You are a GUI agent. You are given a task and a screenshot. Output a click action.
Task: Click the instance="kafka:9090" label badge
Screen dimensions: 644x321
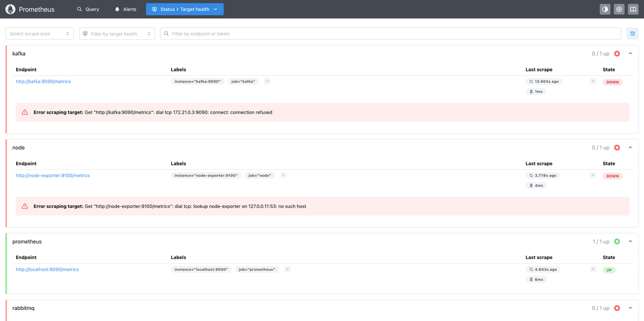point(198,82)
